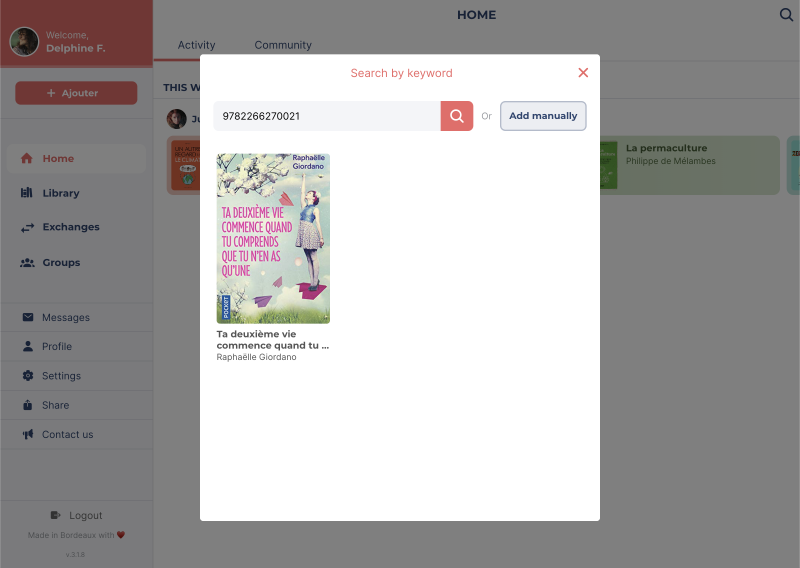Click Philippe de Mélambes author text
The height and width of the screenshot is (568, 800).
(670, 161)
